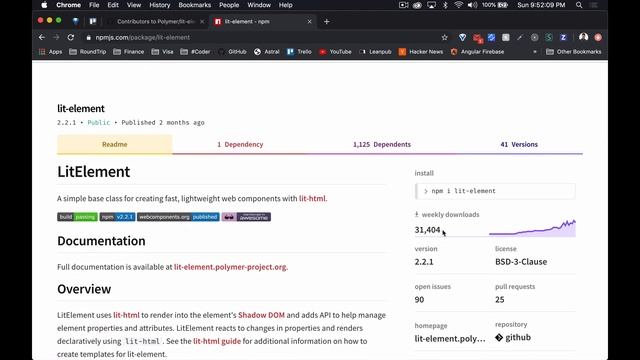Open the Visa bookmark folder
640x360 pixels.
162,52
